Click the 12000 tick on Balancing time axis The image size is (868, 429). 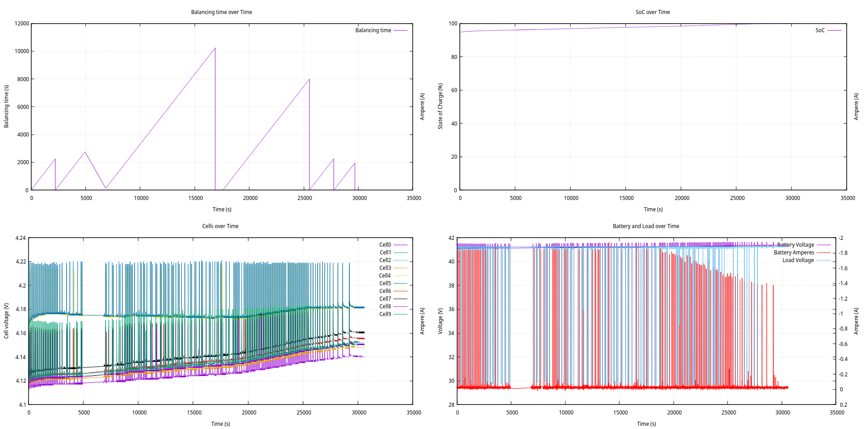22,24
